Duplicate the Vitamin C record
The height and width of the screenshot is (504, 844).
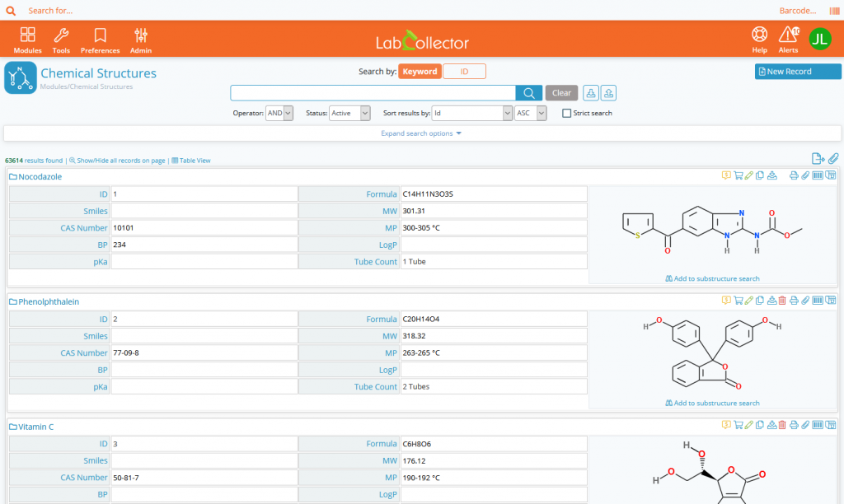pos(759,425)
